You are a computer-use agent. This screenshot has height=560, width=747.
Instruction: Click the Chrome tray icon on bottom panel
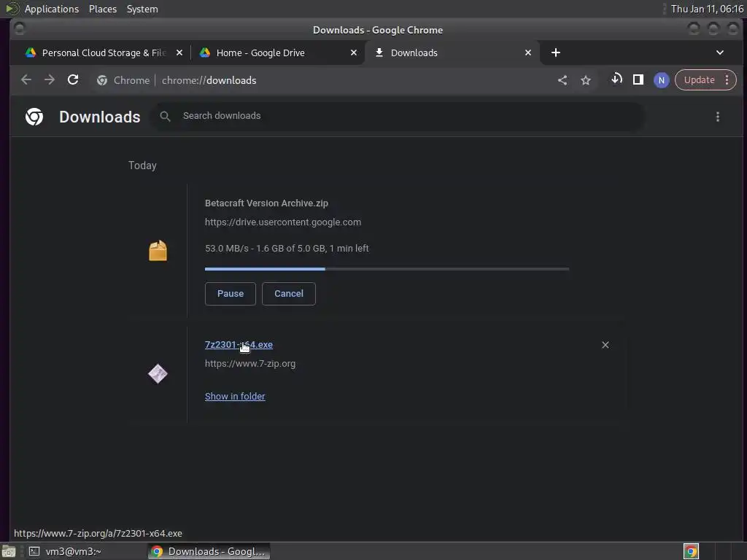691,551
